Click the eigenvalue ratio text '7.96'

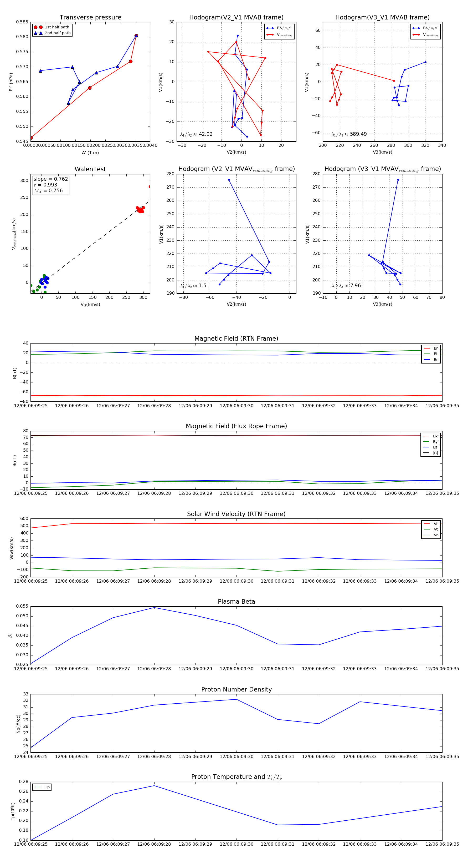(x=356, y=286)
